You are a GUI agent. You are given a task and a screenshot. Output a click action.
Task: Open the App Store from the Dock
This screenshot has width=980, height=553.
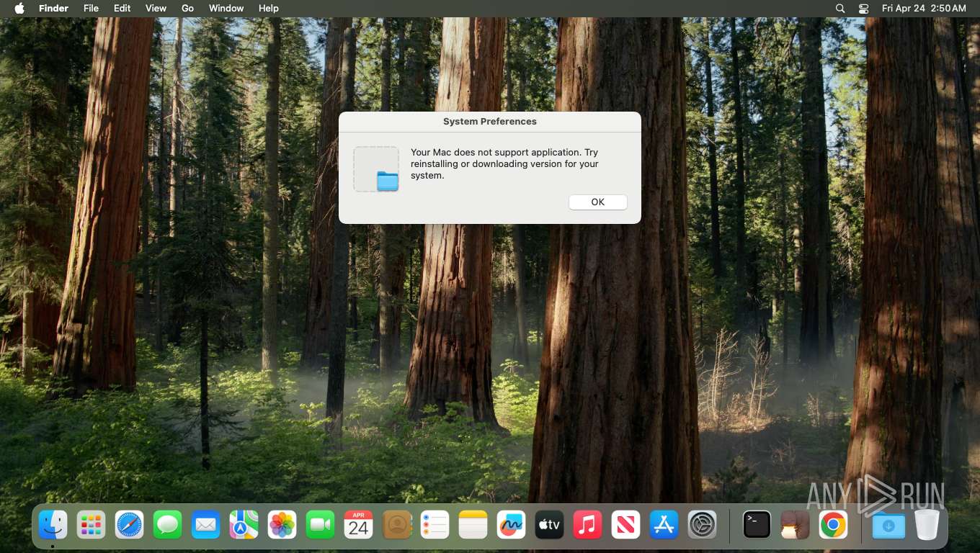tap(664, 525)
